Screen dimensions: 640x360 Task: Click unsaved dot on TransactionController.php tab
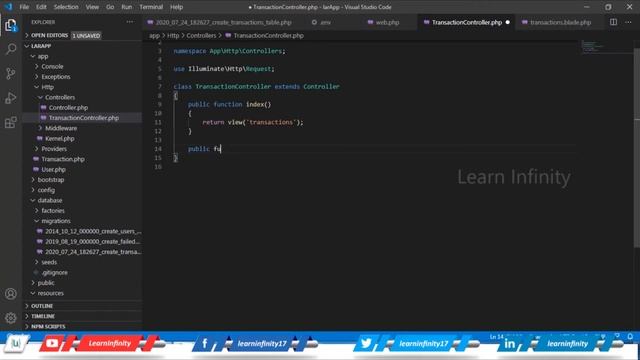(507, 22)
